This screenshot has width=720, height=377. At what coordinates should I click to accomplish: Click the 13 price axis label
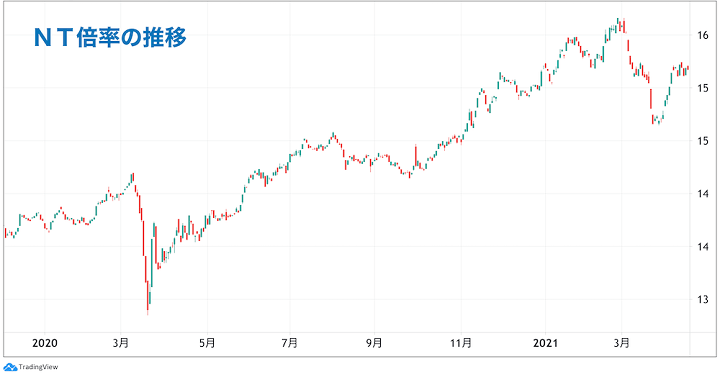click(x=703, y=300)
